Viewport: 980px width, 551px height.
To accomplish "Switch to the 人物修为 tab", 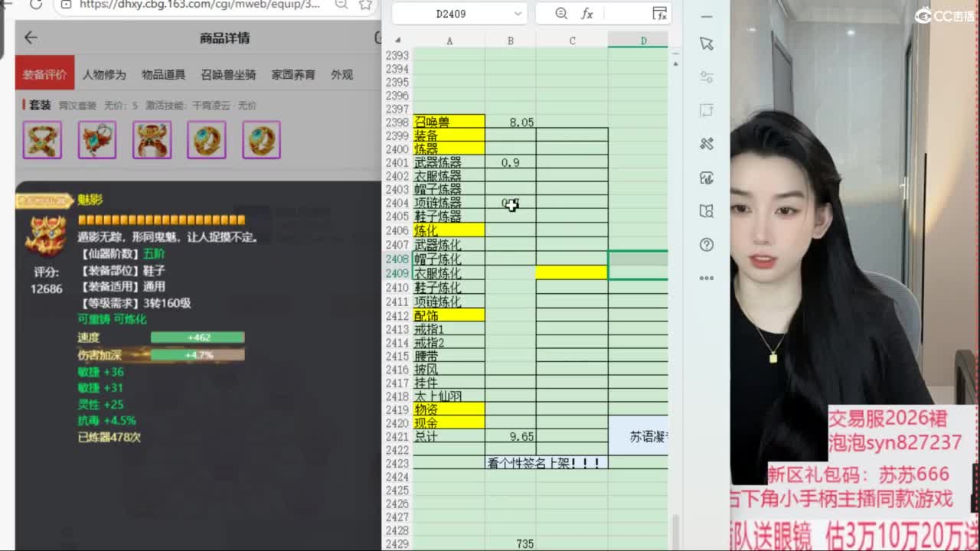I will [x=104, y=74].
